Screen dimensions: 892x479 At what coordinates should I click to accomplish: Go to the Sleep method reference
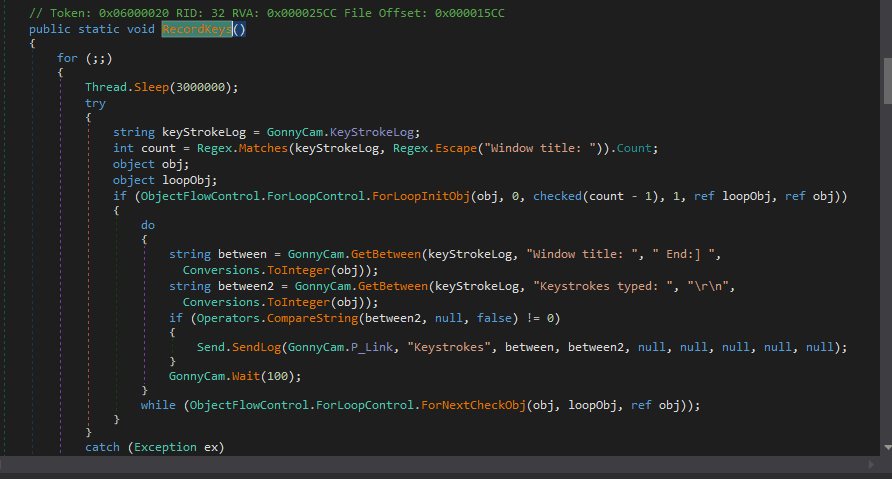tap(151, 87)
